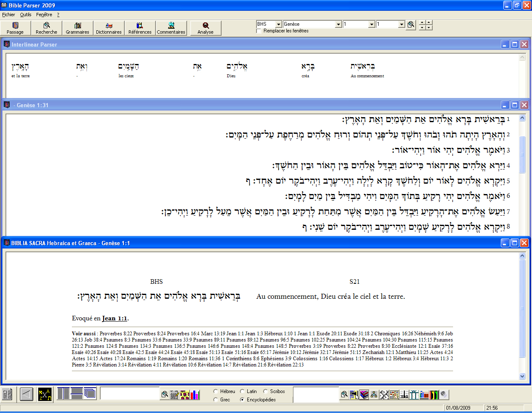Select the Hébreu radio button
Viewport: 532px width, 413px height.
coord(216,391)
